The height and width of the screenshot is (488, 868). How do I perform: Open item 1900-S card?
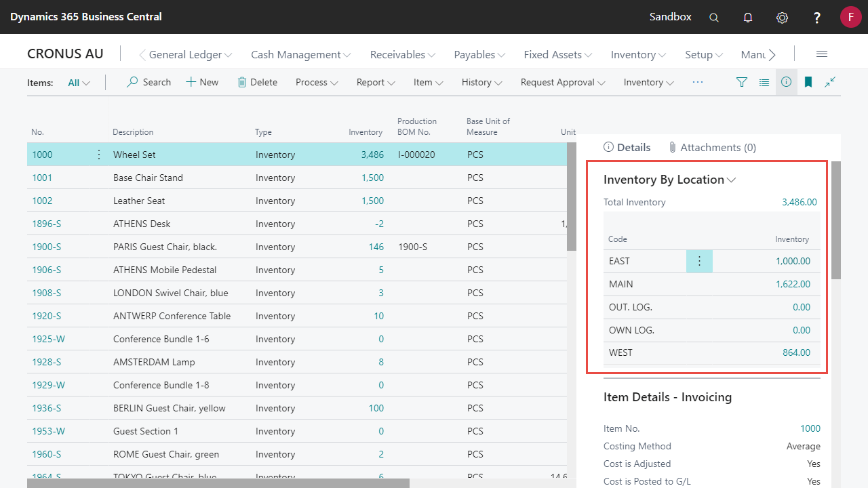coord(46,247)
